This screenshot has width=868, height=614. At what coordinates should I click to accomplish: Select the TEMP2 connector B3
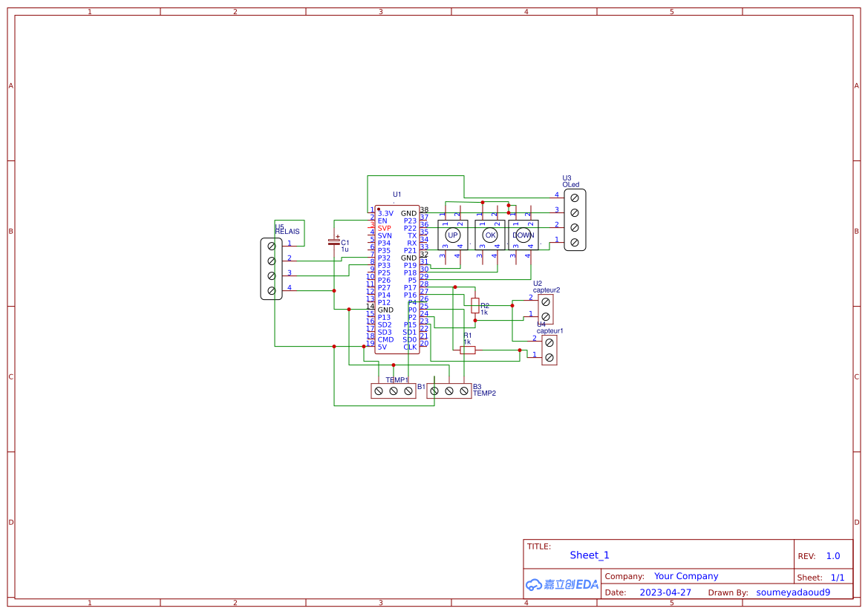pos(449,391)
